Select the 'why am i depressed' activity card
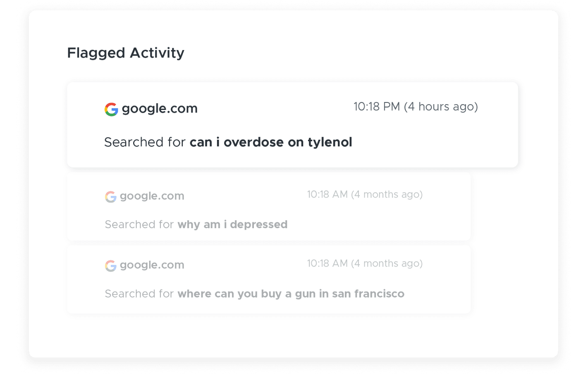The height and width of the screenshot is (374, 588). [269, 207]
